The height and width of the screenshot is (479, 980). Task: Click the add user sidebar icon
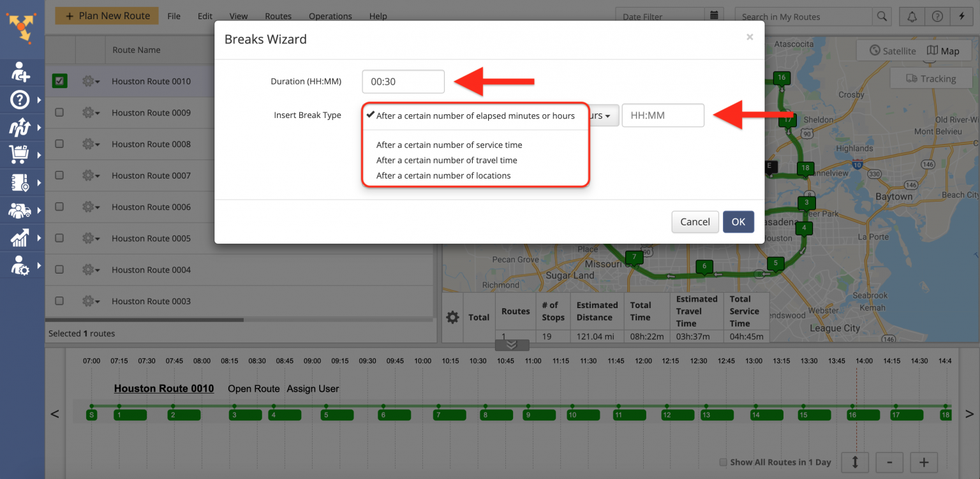click(x=20, y=72)
